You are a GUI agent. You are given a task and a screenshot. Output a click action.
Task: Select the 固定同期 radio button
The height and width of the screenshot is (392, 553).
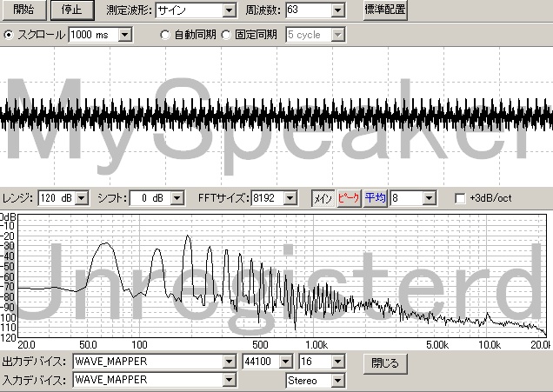point(226,35)
